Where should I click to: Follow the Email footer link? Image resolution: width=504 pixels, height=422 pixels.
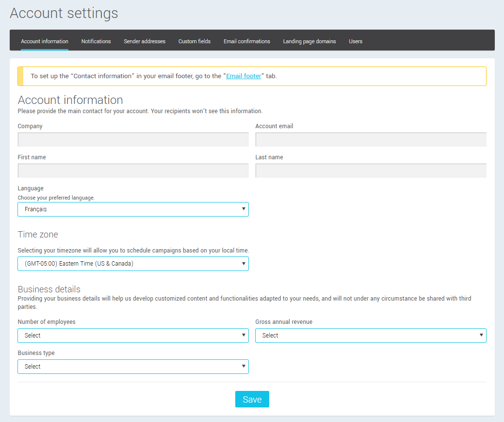pos(244,76)
